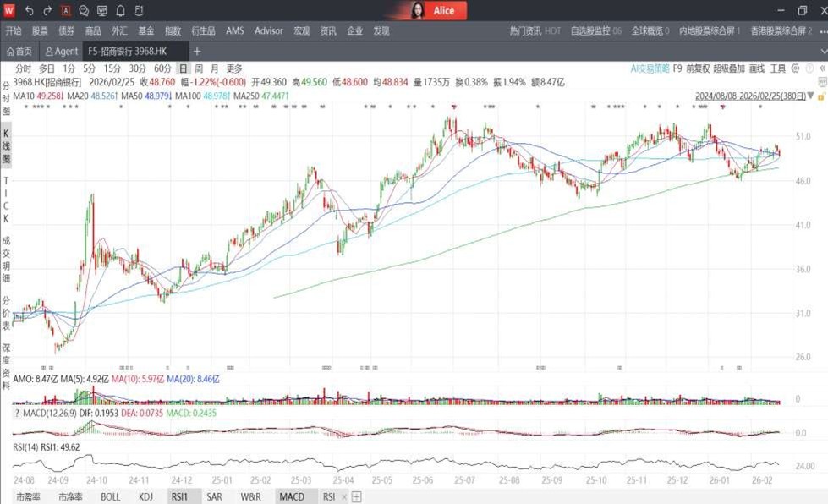Switch to the Agent tab
This screenshot has width=828, height=504.
pyautogui.click(x=62, y=52)
